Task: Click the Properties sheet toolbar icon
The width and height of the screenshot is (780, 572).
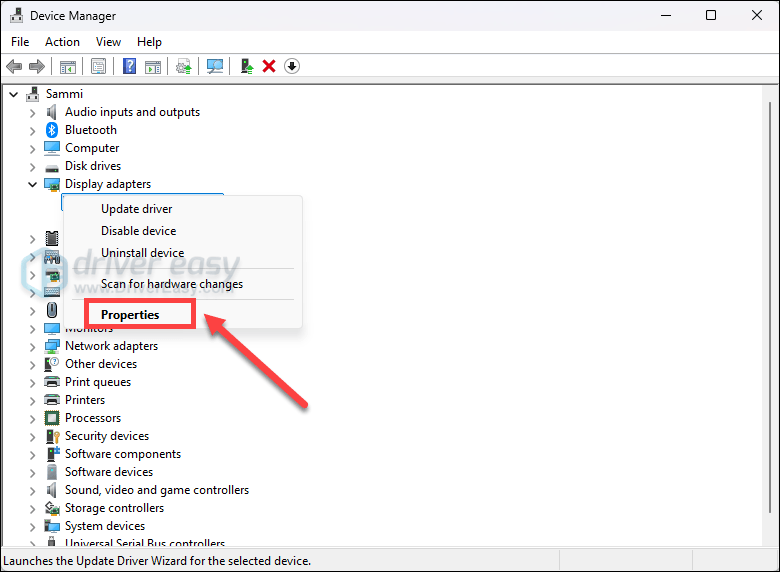Action: coord(98,66)
